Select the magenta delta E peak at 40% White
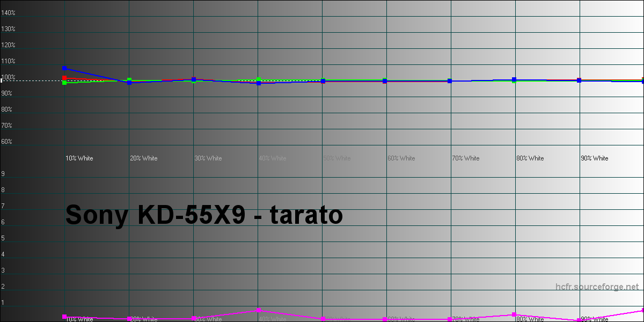Image resolution: width=644 pixels, height=322 pixels. coord(259,310)
